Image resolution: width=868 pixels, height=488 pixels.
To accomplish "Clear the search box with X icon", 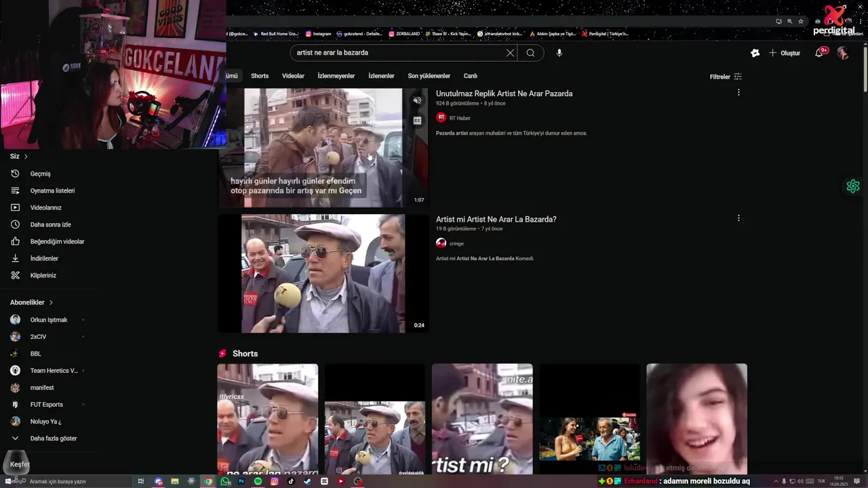I will click(510, 53).
